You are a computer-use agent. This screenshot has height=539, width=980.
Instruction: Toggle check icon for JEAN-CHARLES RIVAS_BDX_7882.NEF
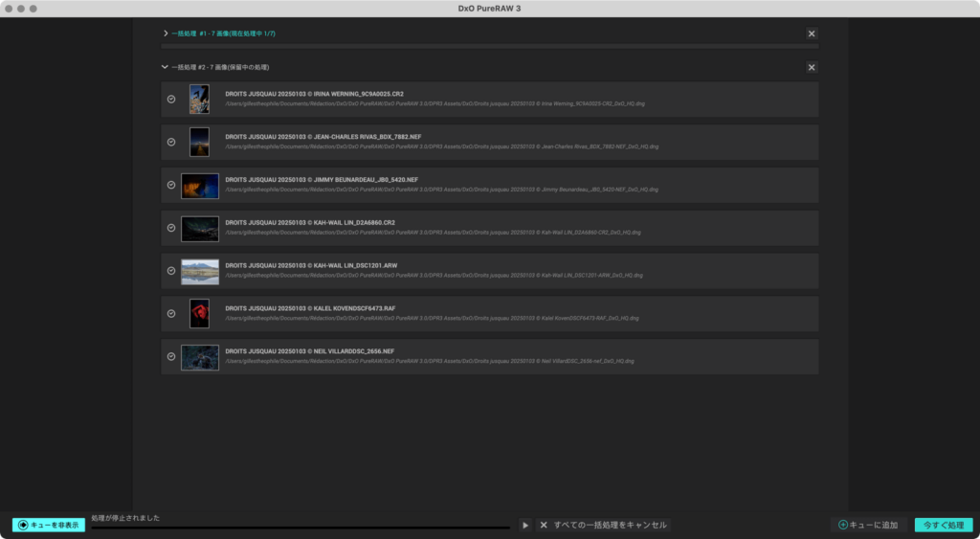(171, 142)
